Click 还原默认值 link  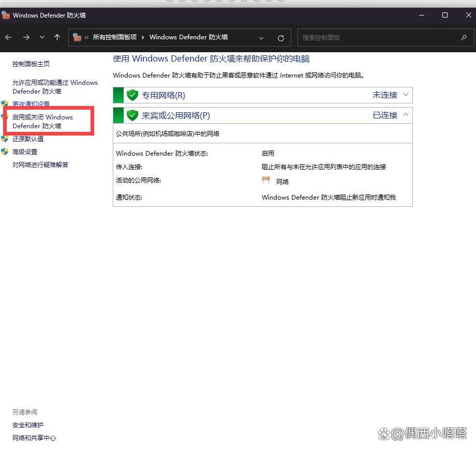click(28, 139)
